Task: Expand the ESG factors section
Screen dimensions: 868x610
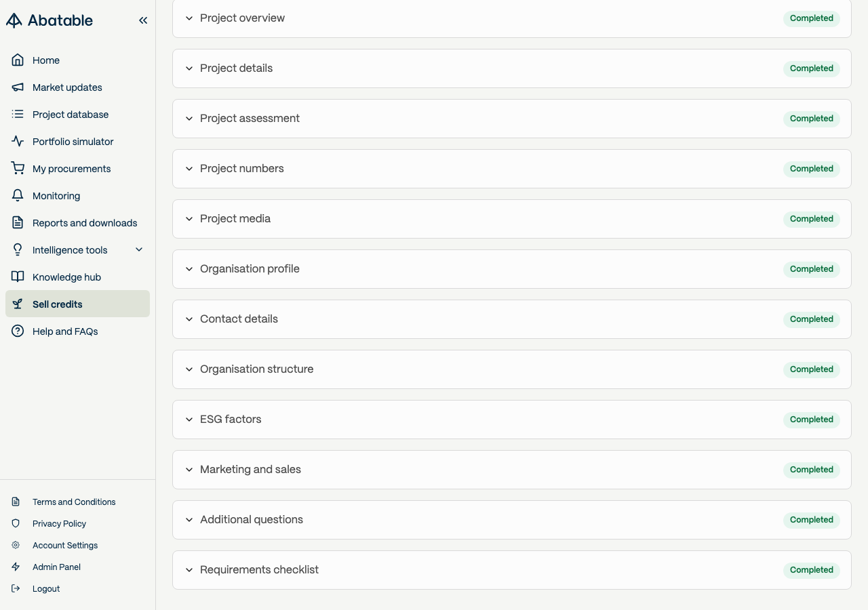Action: [512, 420]
